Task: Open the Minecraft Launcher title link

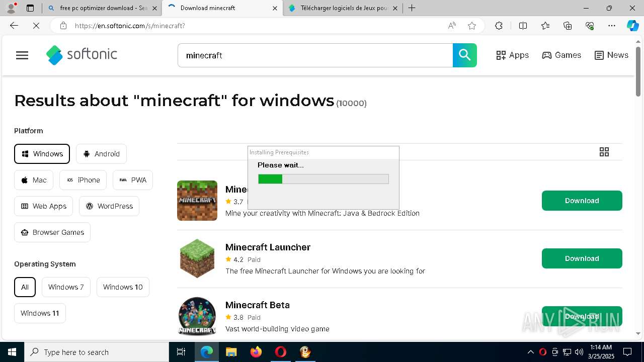Action: click(268, 247)
